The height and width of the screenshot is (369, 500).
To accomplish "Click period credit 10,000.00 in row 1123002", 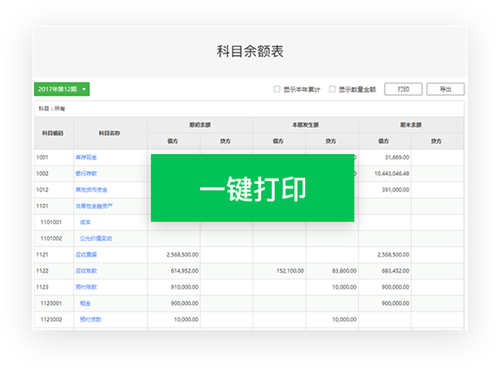I will (344, 319).
